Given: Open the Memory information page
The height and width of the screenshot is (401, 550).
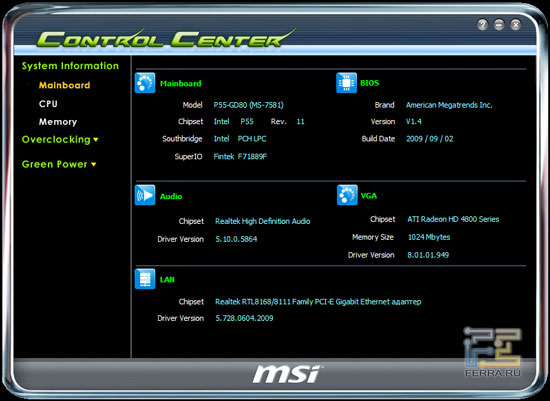Looking at the screenshot, I should point(58,122).
